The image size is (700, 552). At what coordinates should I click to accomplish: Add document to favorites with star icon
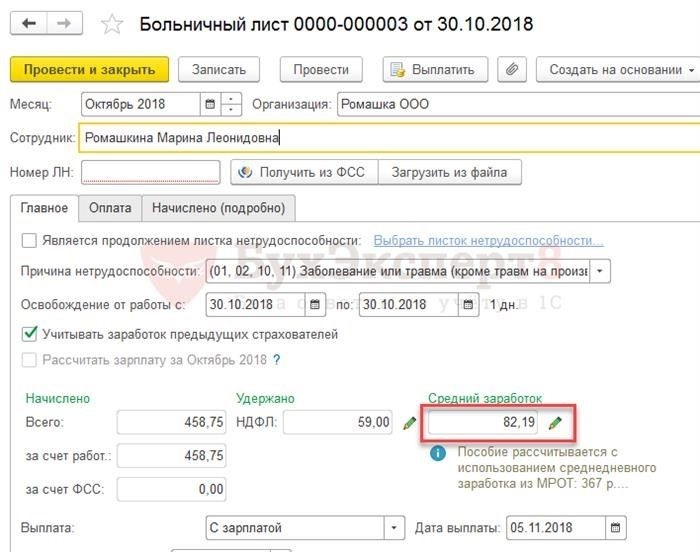tap(112, 24)
